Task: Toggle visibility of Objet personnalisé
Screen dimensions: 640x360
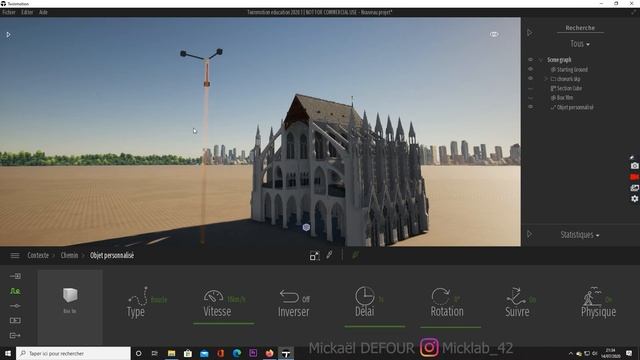Action: pyautogui.click(x=530, y=107)
